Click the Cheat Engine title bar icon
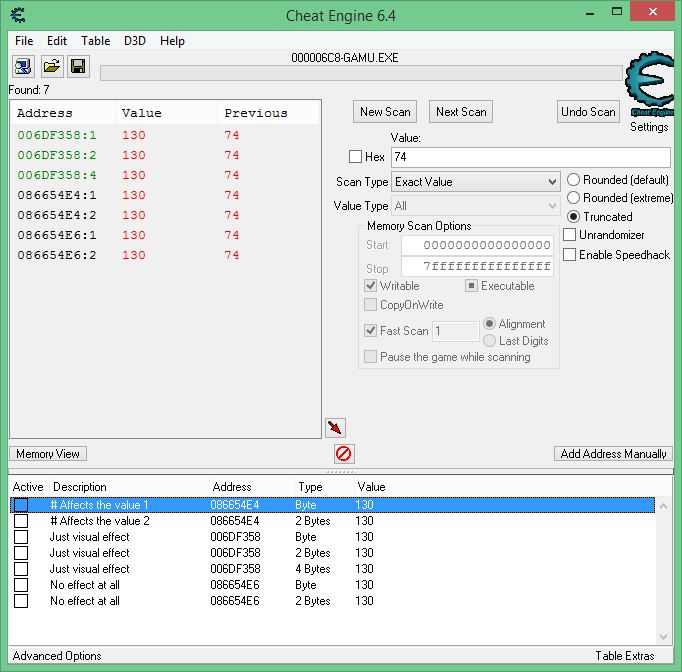This screenshot has width=682, height=672. (x=19, y=14)
